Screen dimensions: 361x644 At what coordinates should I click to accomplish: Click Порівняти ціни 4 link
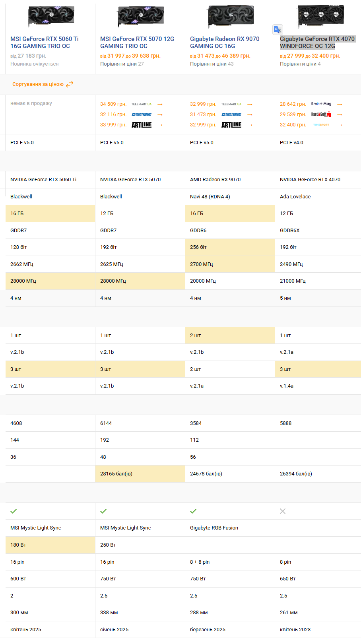coord(300,64)
